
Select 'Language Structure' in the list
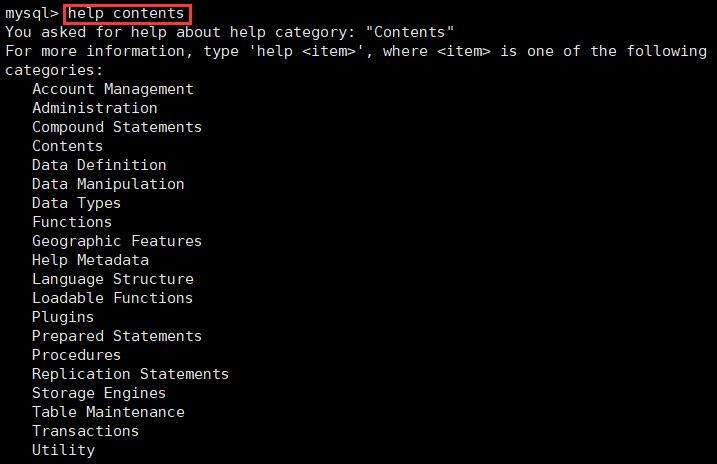112,279
